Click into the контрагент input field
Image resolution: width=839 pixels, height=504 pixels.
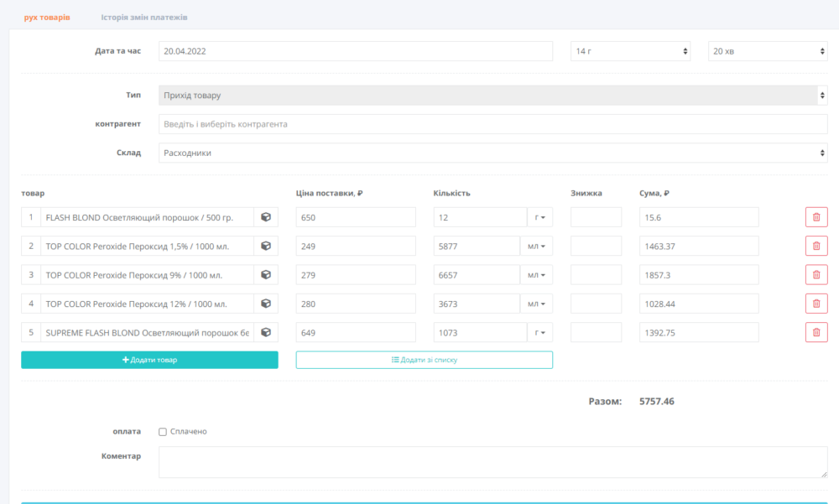pyautogui.click(x=492, y=124)
